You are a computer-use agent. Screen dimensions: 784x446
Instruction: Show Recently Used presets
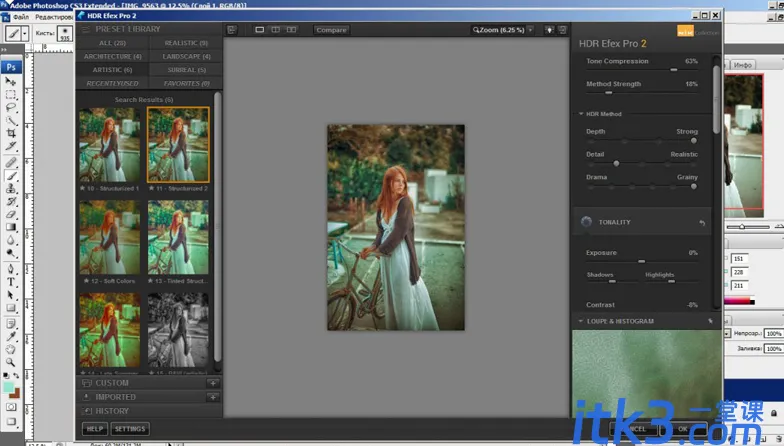(112, 84)
